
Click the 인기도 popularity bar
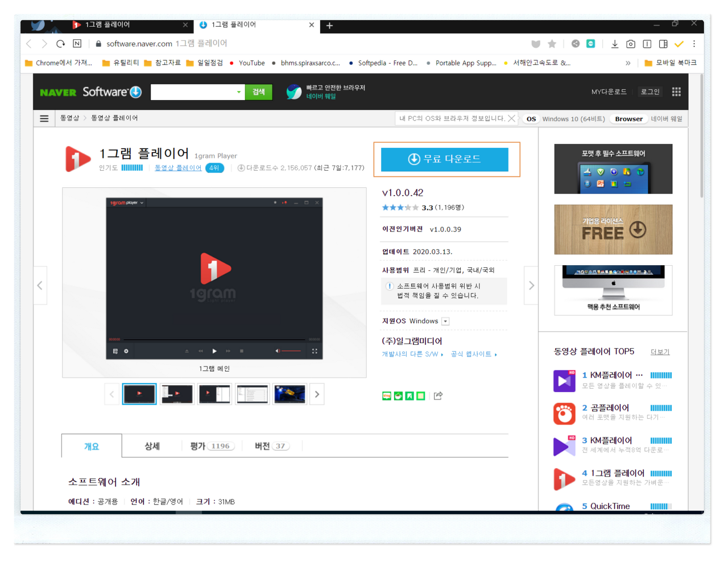(x=132, y=168)
